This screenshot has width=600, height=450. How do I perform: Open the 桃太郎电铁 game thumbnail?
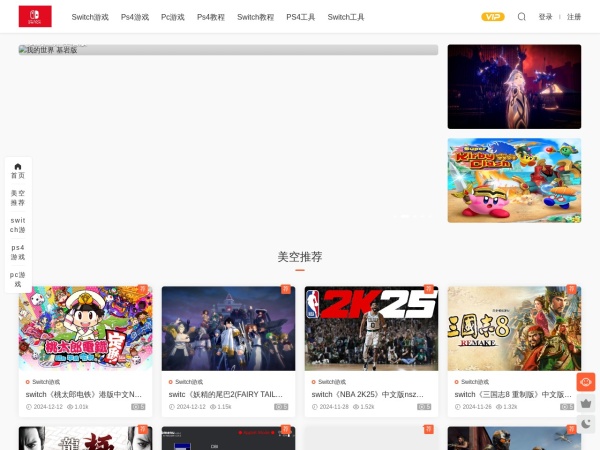click(x=85, y=328)
